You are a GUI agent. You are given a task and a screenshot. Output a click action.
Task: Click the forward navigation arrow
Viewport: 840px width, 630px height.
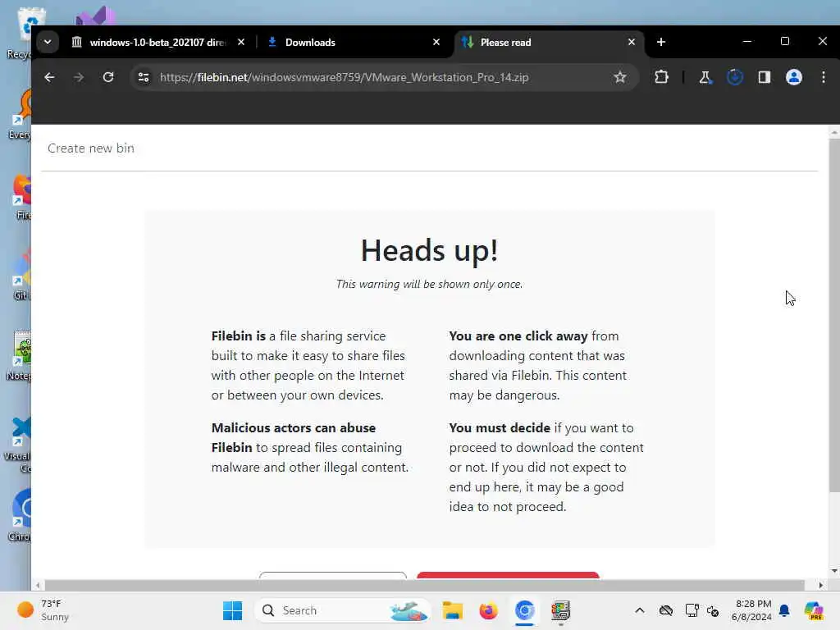click(x=79, y=77)
